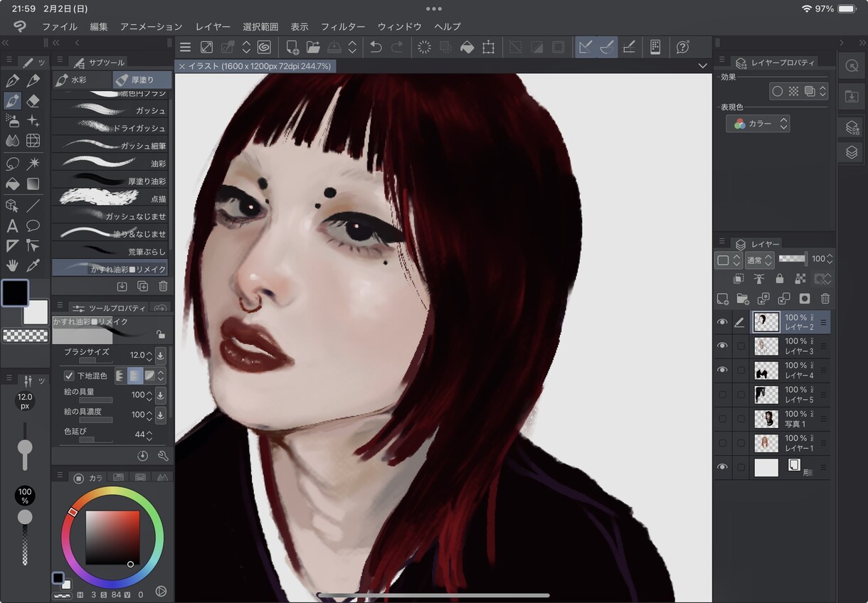This screenshot has width=868, height=603.
Task: Expand canvas tab list chevron
Action: [x=703, y=66]
